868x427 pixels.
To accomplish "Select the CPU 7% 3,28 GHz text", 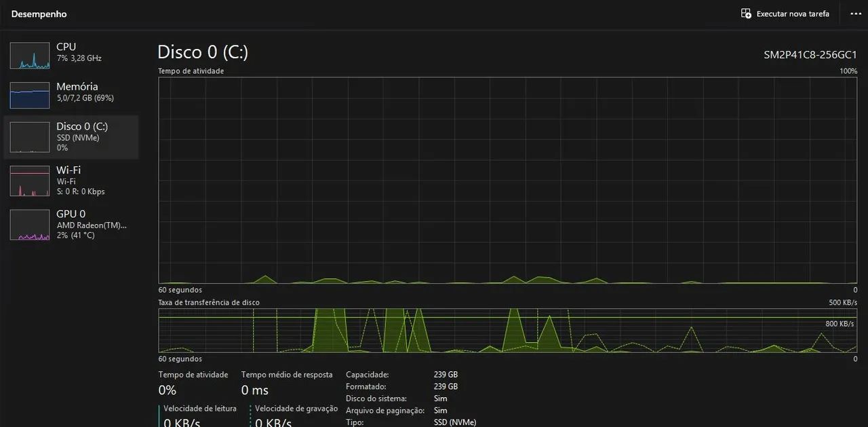I will pos(79,58).
